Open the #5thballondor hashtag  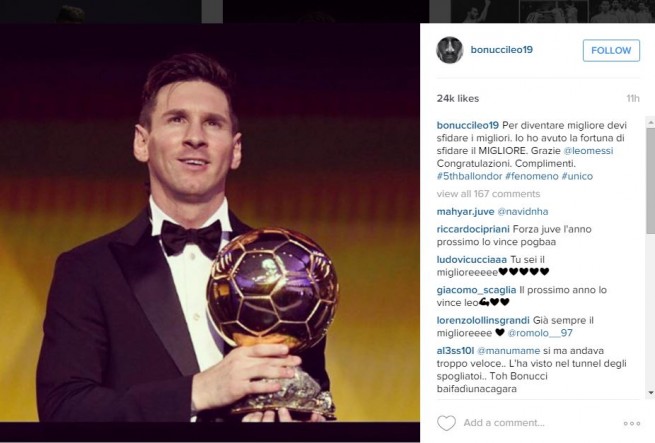(470, 176)
